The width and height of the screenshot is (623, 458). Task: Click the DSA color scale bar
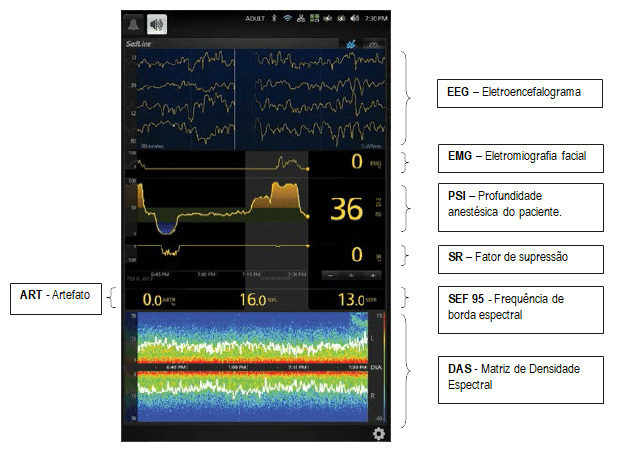[x=378, y=368]
